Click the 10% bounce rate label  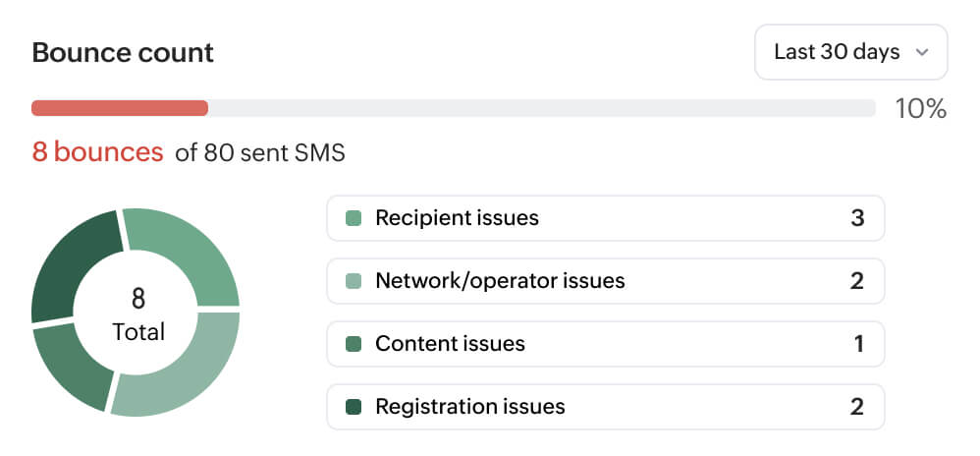pyautogui.click(x=921, y=109)
